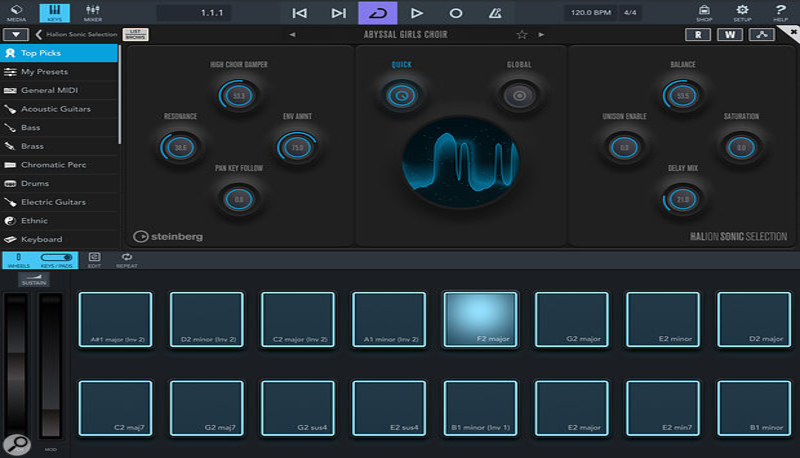Switch the Keys / Pads toggle
The width and height of the screenshot is (800, 458).
pyautogui.click(x=57, y=260)
